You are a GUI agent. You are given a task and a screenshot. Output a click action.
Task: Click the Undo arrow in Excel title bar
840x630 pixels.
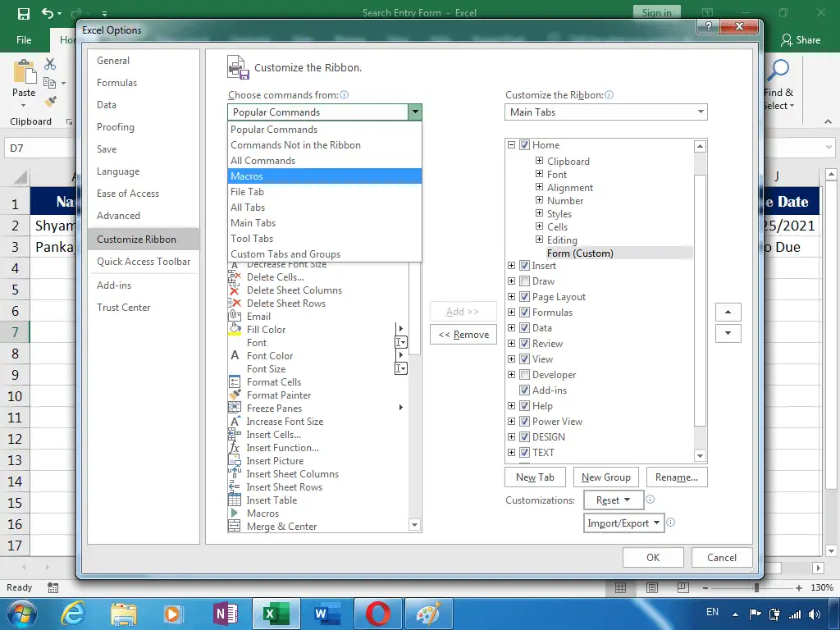(x=47, y=13)
